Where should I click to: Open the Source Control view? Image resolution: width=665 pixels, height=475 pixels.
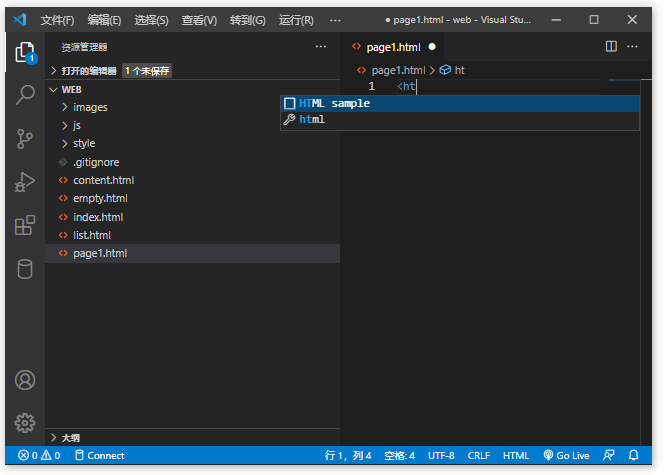coord(25,139)
